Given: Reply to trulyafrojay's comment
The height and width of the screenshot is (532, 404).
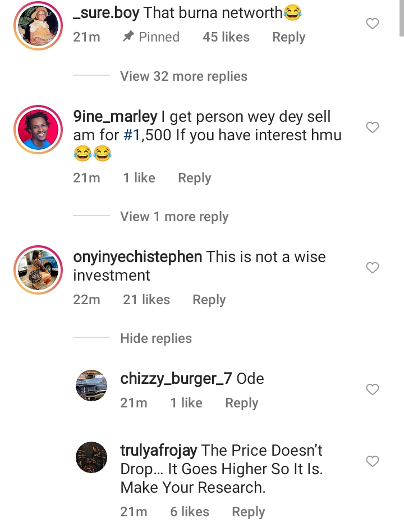Looking at the screenshot, I should (248, 512).
